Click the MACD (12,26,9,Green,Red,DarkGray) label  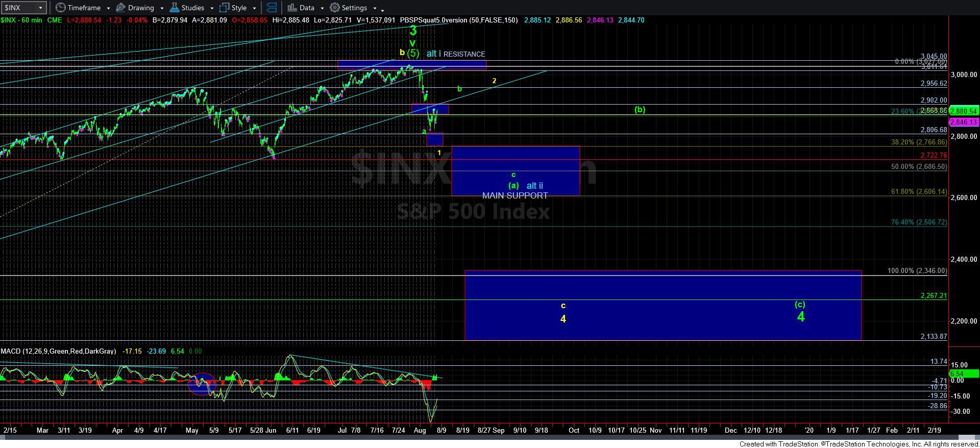point(58,351)
